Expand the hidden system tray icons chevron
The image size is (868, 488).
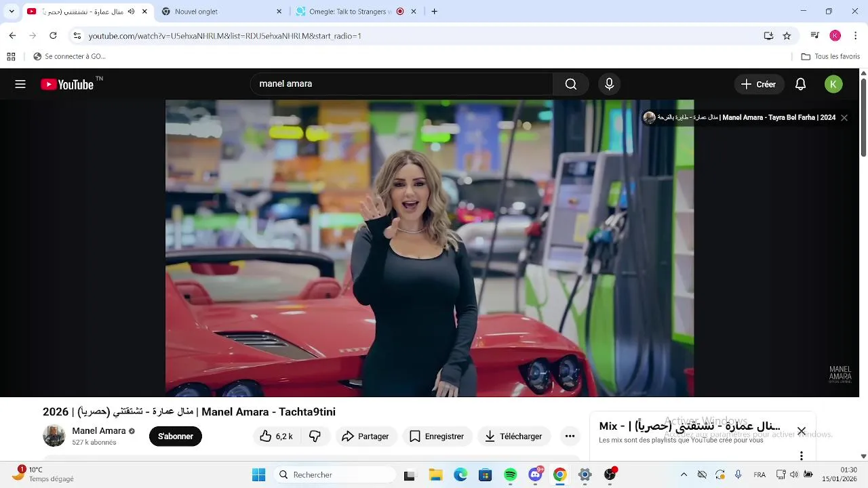coord(684,475)
